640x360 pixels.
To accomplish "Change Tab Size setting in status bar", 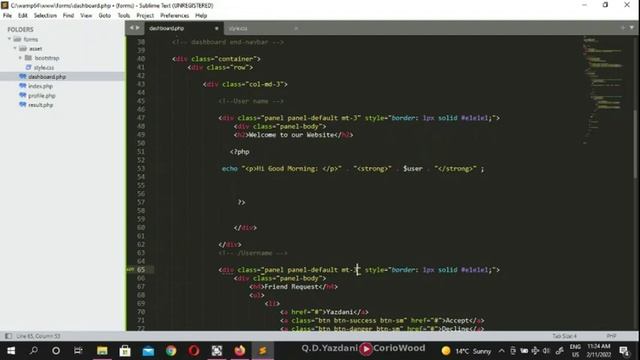I will [564, 336].
